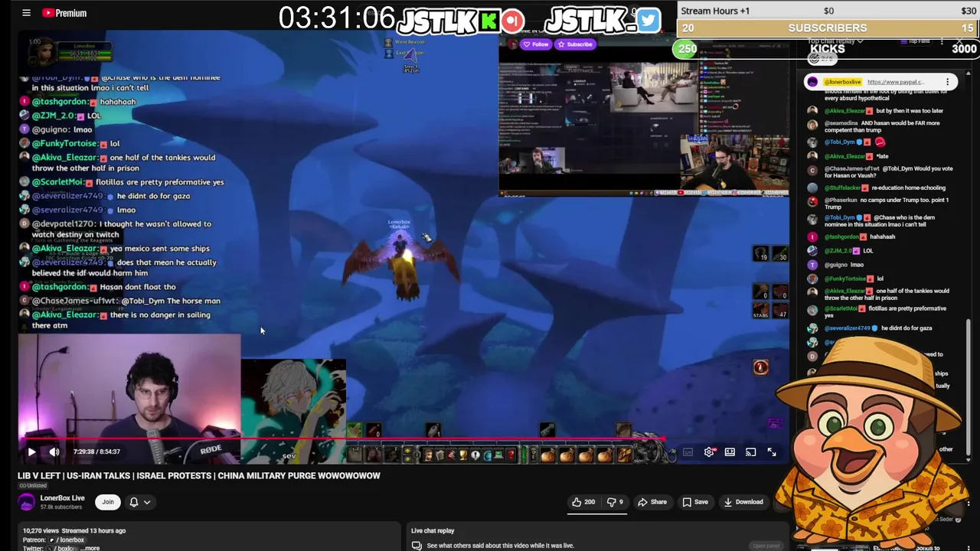Image resolution: width=980 pixels, height=551 pixels.
Task: Click the green Kick K icon
Action: click(x=488, y=21)
